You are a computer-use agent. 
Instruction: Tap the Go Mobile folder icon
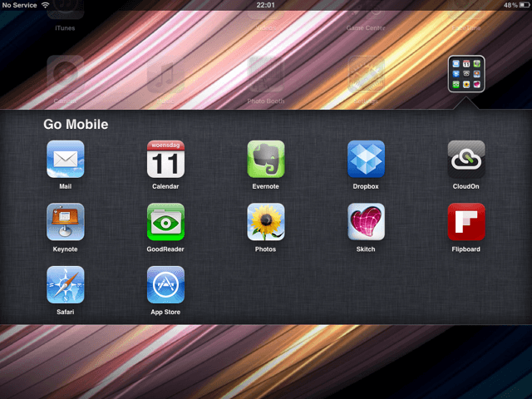pos(466,74)
